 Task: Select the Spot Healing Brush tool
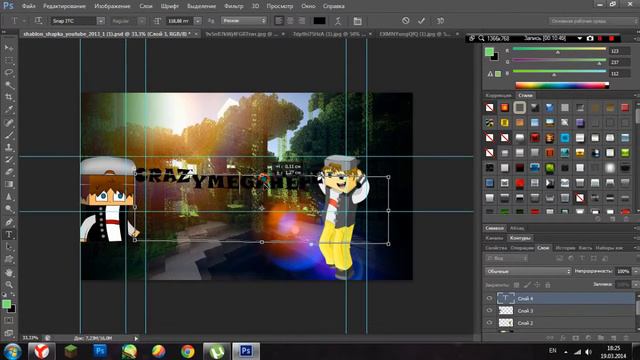click(9, 123)
